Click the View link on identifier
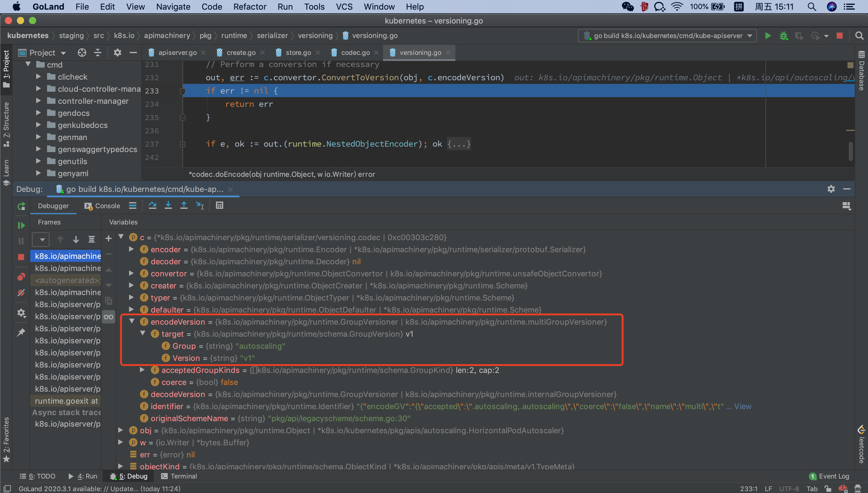The height and width of the screenshot is (493, 868). click(743, 406)
